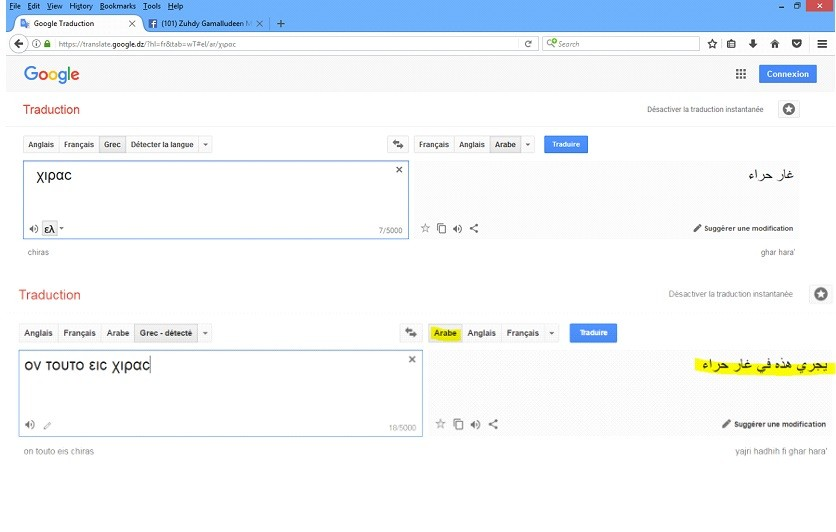Screen dimensions: 836x532
Task: Click the lower Traduire button
Action: point(593,333)
